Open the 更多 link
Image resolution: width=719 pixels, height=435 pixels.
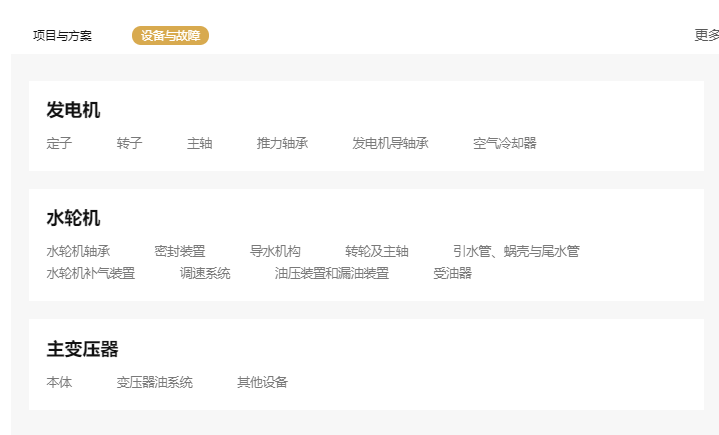706,36
